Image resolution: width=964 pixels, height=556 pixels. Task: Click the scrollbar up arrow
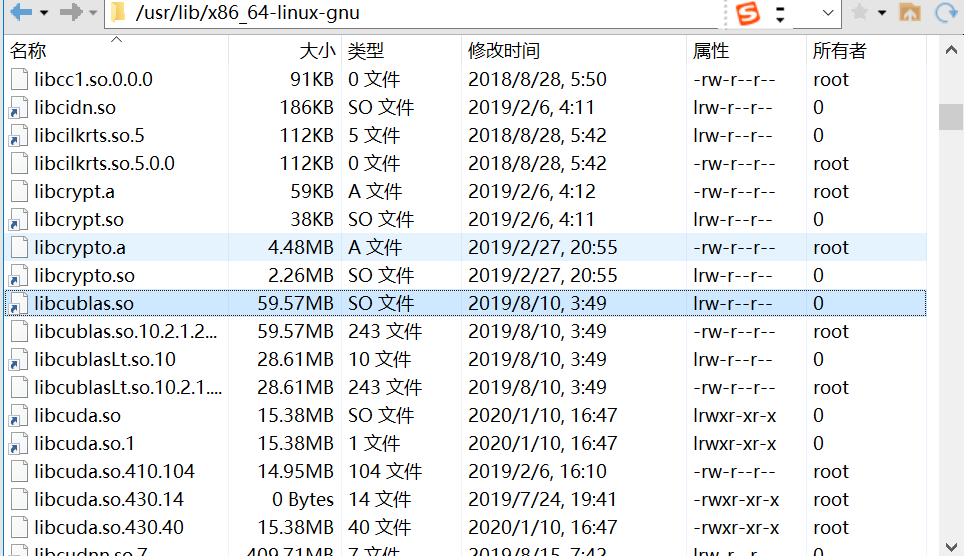950,50
